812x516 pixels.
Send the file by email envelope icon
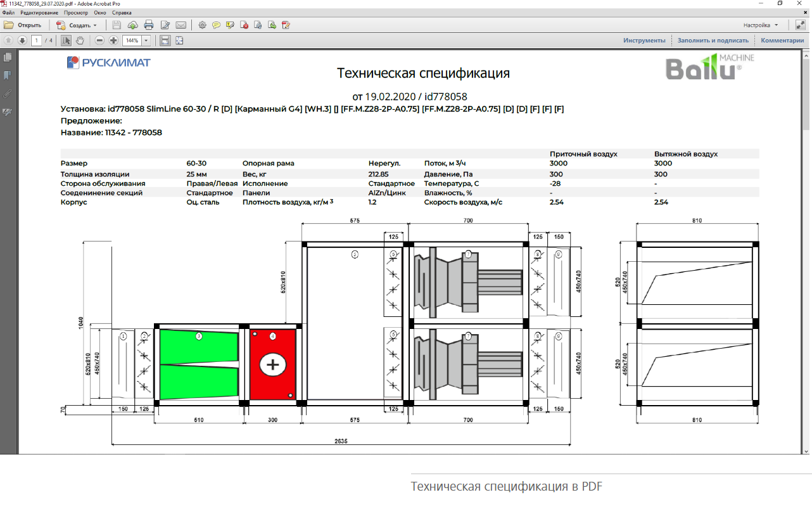[x=181, y=25]
